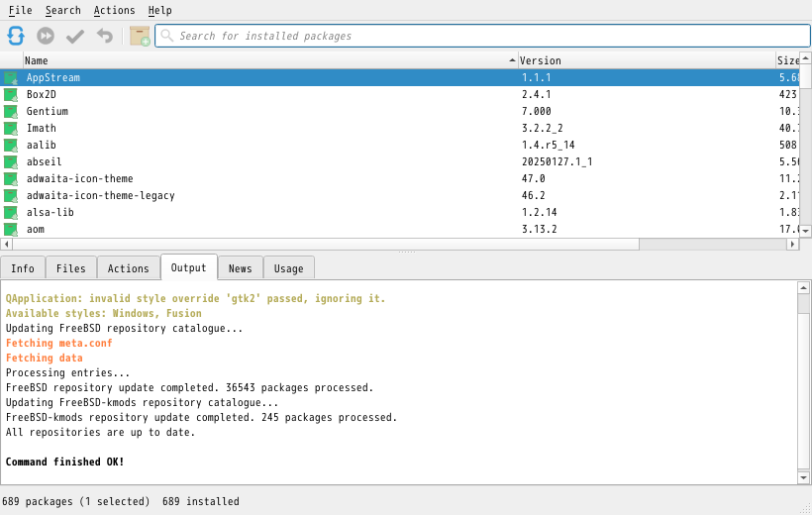Click the package box with plus icon
The height and width of the screenshot is (515, 812).
click(x=140, y=36)
